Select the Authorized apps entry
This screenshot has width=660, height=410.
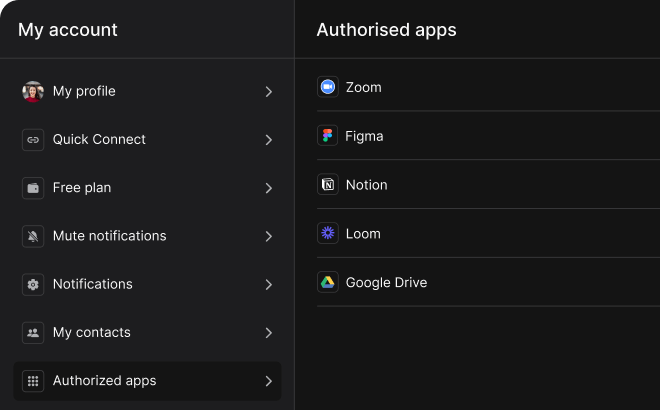point(147,381)
